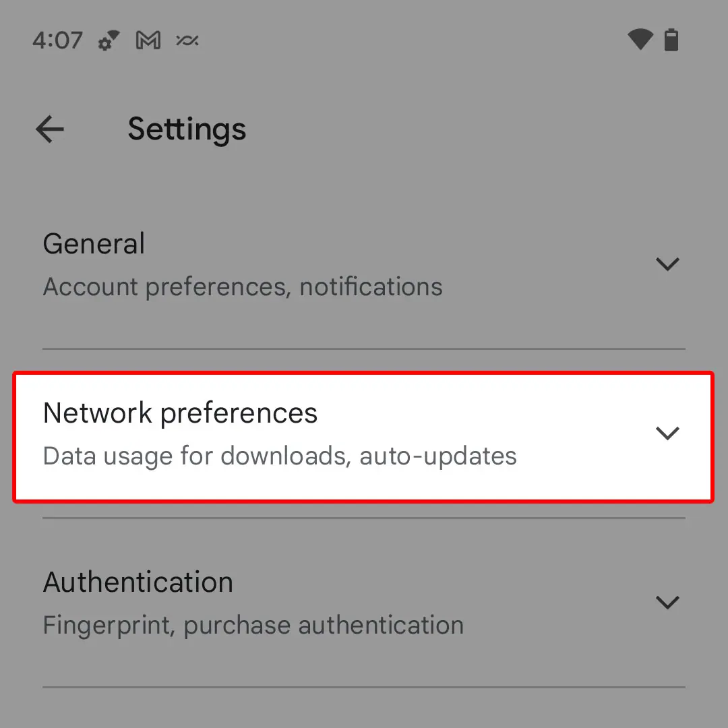This screenshot has width=728, height=728.
Task: Tap the 4:07 clock in status bar
Action: [57, 41]
